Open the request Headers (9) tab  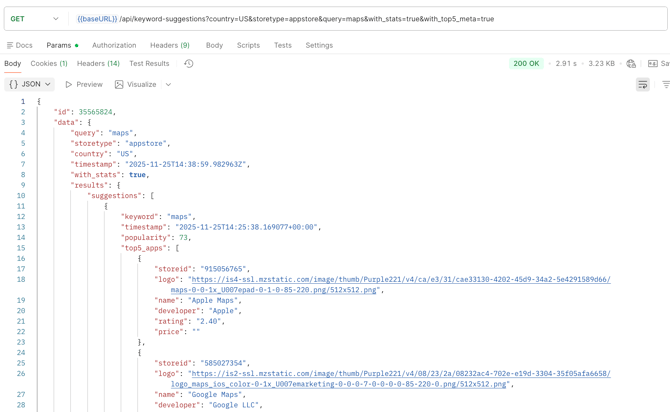tap(169, 45)
